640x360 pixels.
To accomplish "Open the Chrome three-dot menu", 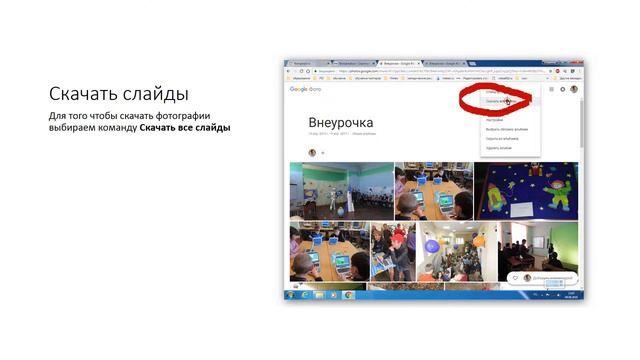I will click(x=580, y=71).
